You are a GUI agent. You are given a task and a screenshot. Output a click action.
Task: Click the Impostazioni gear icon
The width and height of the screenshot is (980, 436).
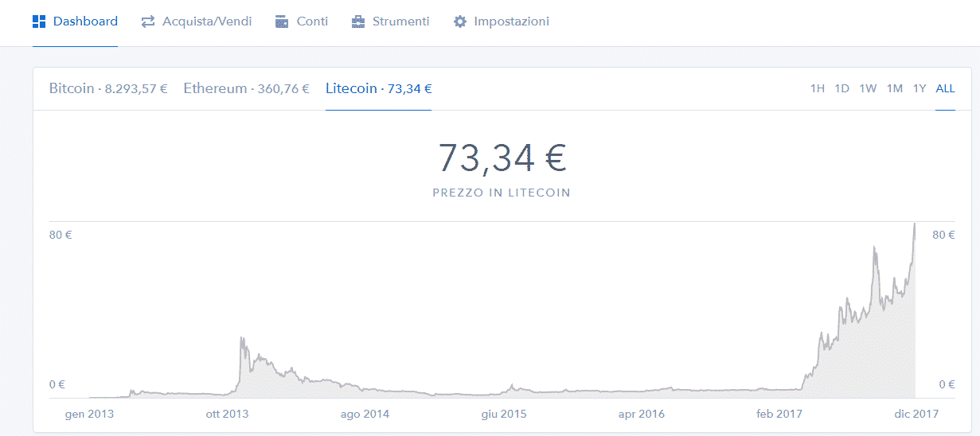pos(459,21)
